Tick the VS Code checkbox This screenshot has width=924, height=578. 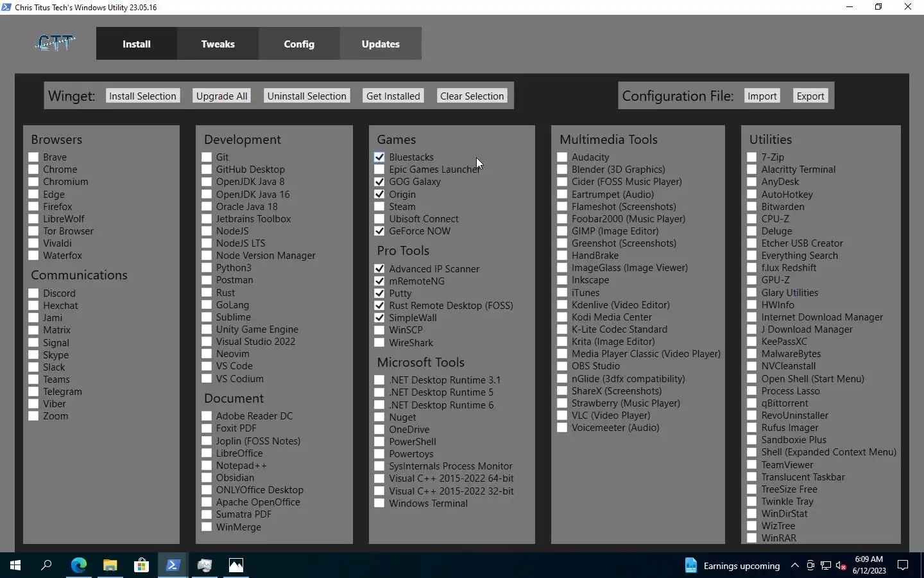[207, 366]
